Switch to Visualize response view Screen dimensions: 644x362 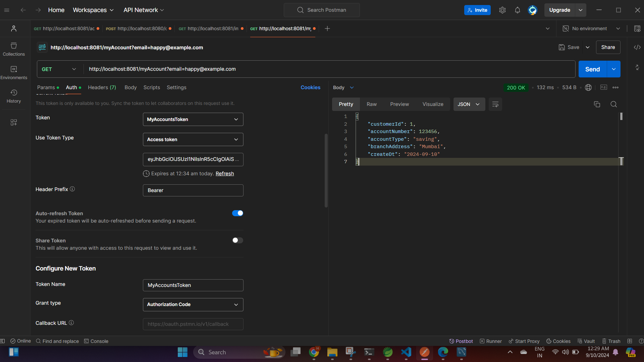[433, 104]
